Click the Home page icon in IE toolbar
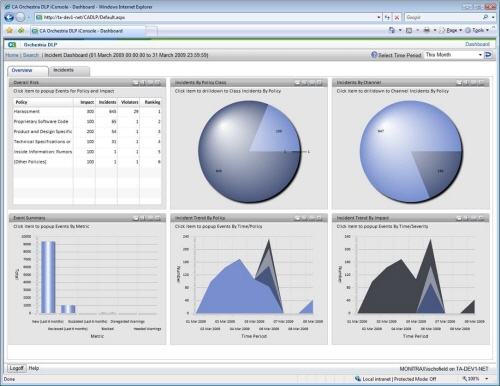 [392, 30]
